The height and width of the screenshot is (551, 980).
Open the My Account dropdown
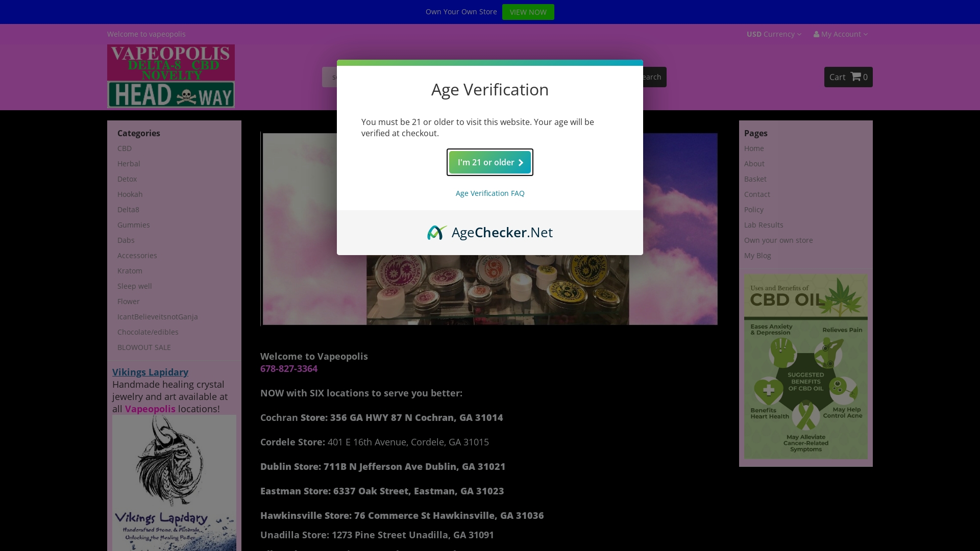[841, 34]
